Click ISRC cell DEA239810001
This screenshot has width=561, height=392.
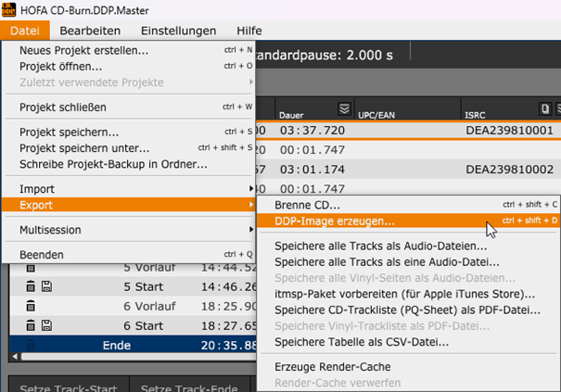[x=509, y=130]
